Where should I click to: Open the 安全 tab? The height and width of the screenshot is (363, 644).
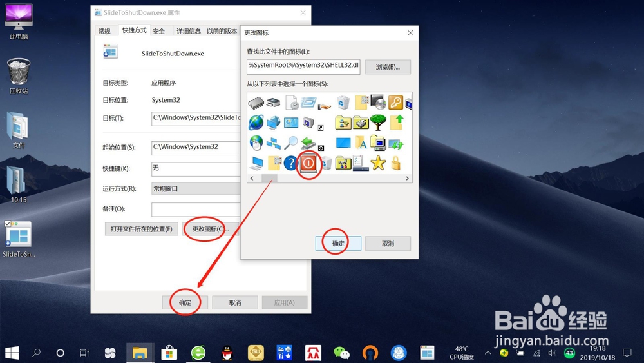pos(158,31)
